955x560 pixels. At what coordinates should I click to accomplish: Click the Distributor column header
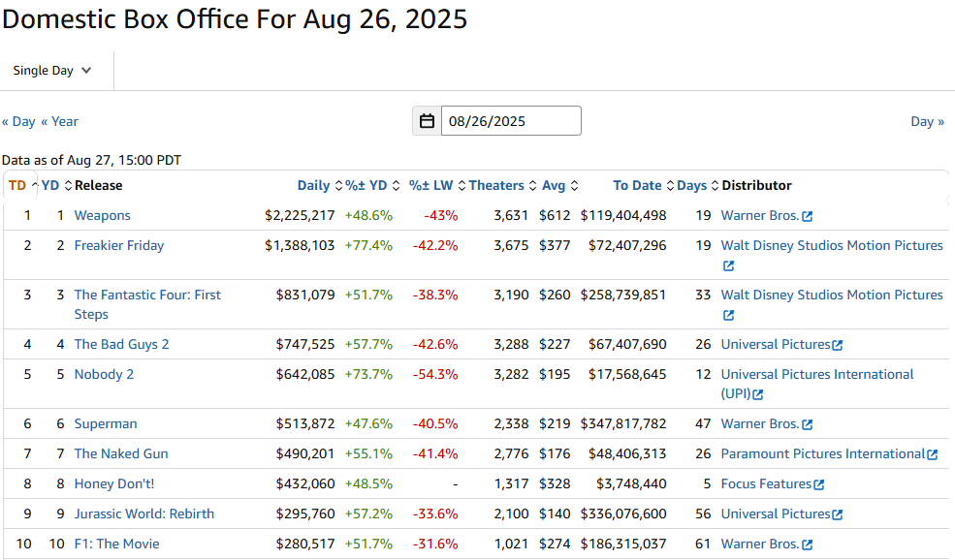tap(756, 186)
